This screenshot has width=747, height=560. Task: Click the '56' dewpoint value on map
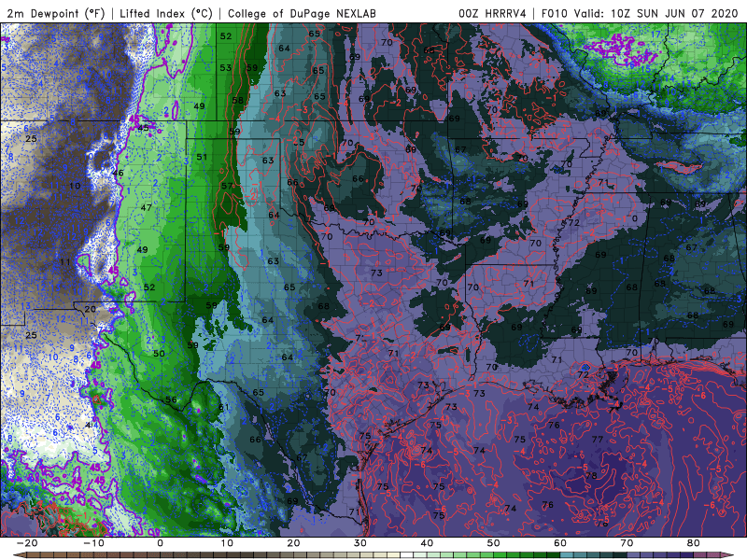pos(171,399)
